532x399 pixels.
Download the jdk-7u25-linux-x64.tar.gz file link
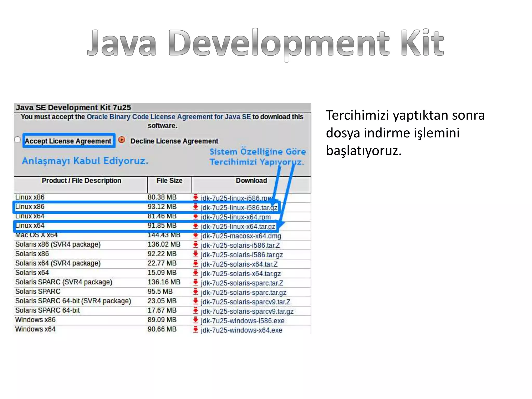pos(238,227)
